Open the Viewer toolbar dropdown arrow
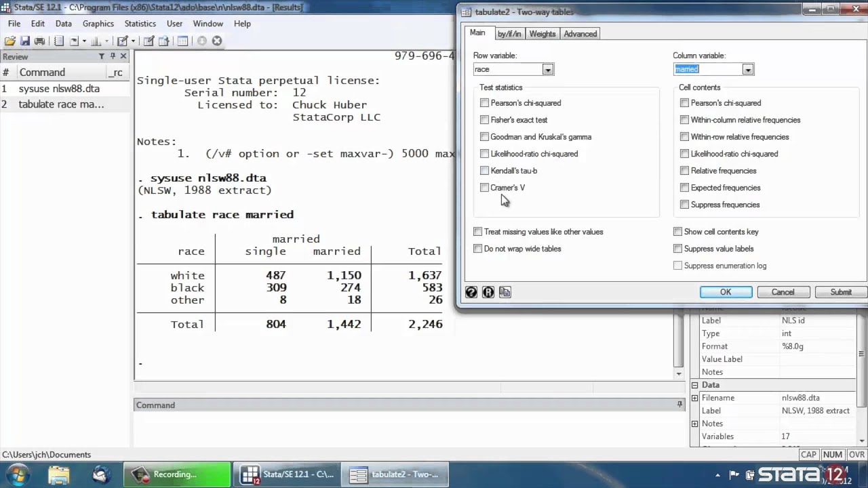Image resolution: width=868 pixels, height=488 pixels. pos(84,41)
